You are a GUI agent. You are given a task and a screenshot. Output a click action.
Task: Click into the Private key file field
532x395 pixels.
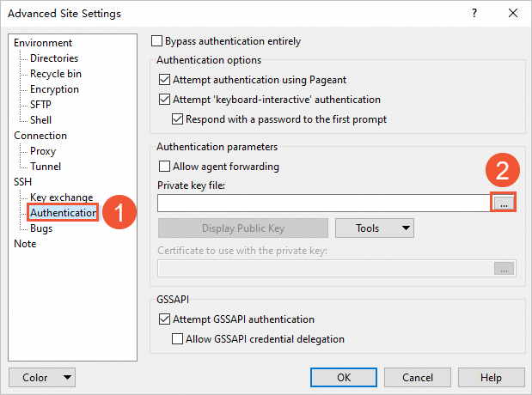(x=324, y=204)
